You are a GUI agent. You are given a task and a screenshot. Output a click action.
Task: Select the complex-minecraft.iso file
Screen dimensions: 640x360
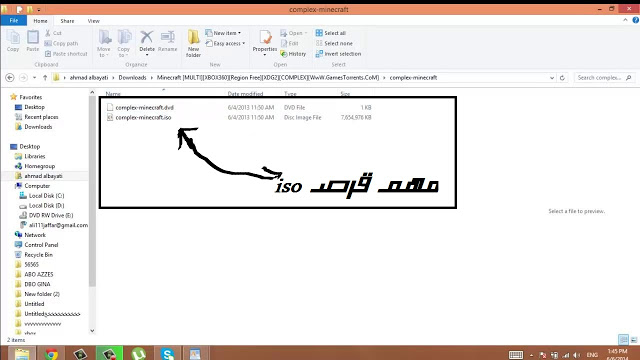(143, 118)
